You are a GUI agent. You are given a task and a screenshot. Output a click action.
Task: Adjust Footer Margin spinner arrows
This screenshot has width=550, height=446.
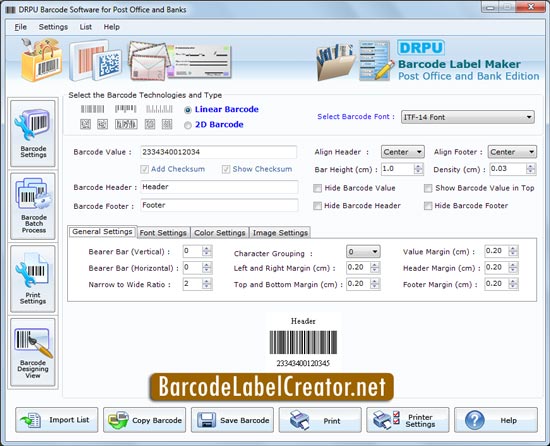point(513,284)
